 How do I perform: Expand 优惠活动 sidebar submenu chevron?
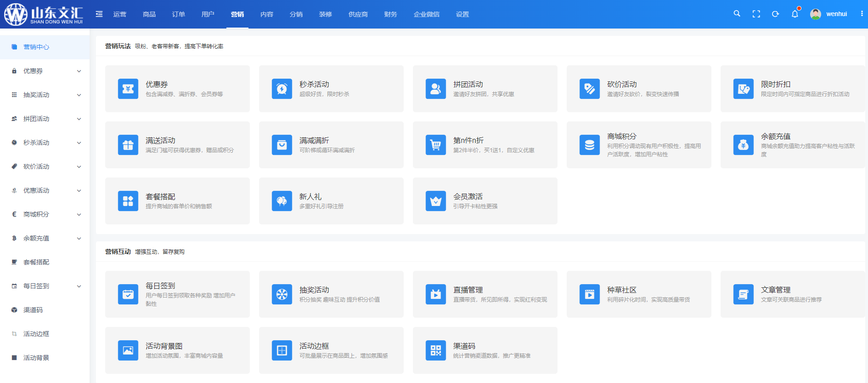79,190
